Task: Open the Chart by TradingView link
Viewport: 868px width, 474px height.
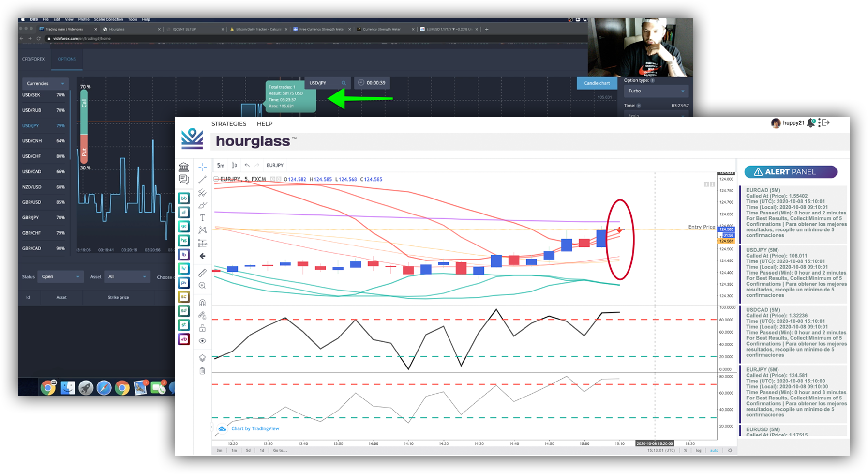Action: click(255, 428)
